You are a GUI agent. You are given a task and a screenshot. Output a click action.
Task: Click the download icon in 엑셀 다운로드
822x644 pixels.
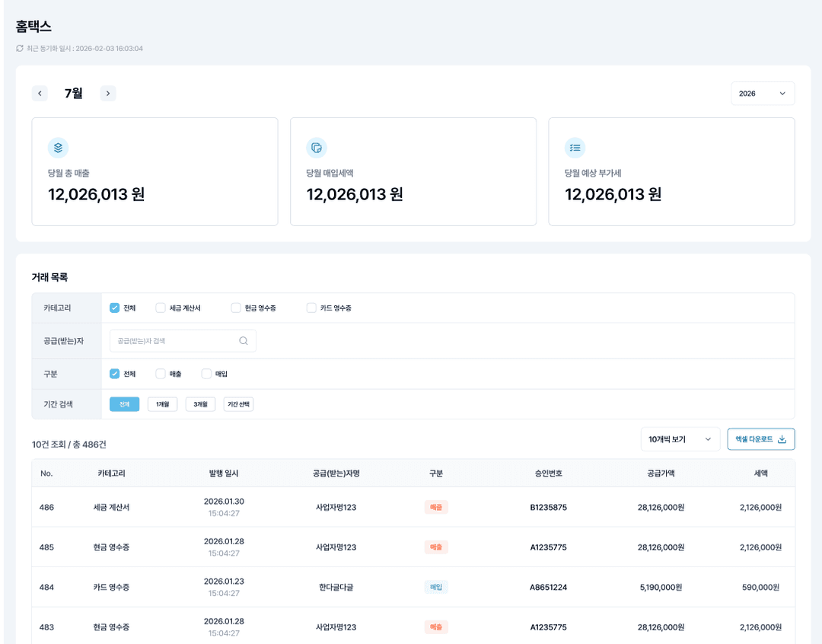[782, 439]
